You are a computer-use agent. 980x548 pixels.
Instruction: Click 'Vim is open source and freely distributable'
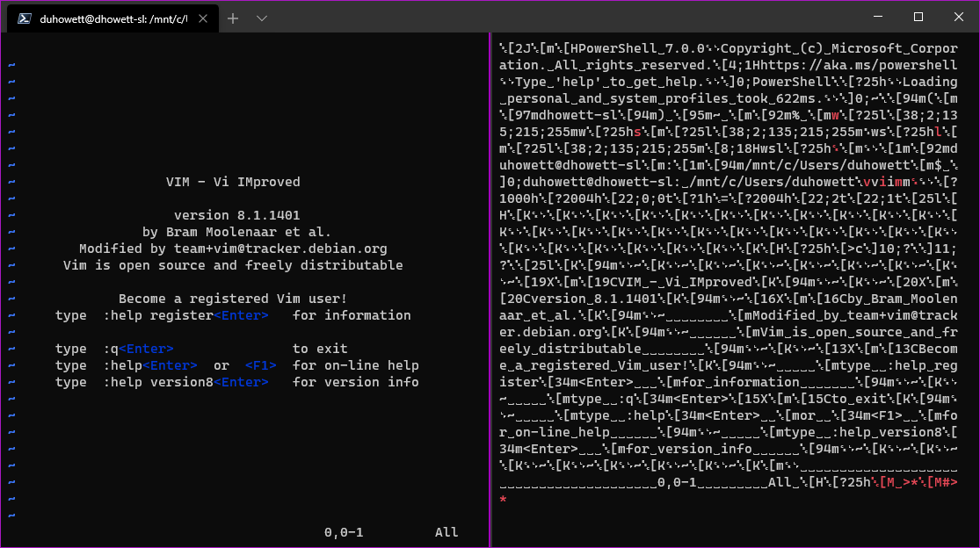tap(233, 265)
